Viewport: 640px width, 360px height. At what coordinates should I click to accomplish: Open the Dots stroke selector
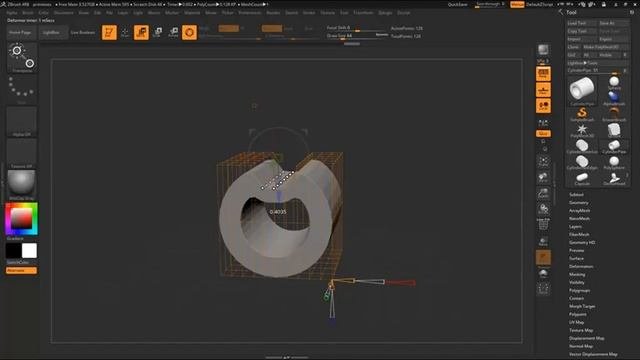pyautogui.click(x=22, y=89)
